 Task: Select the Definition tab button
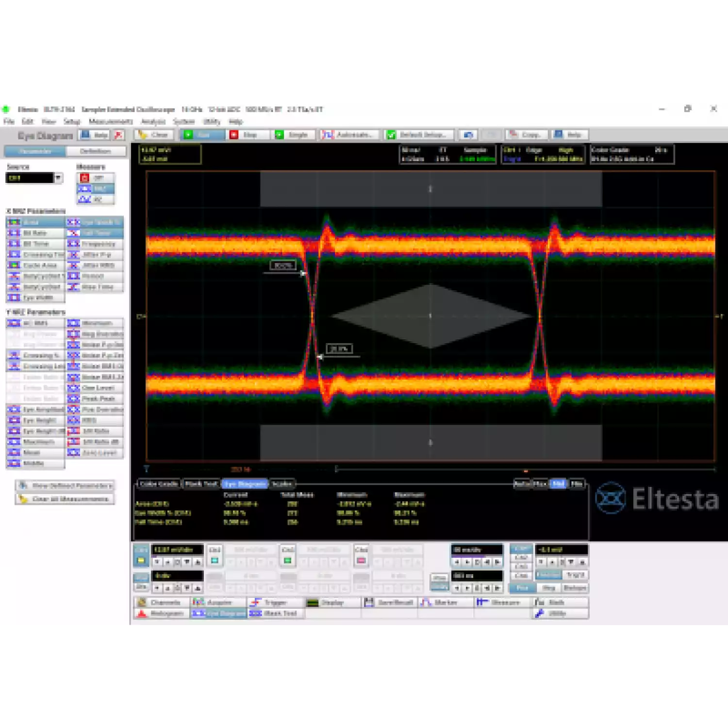(x=96, y=151)
